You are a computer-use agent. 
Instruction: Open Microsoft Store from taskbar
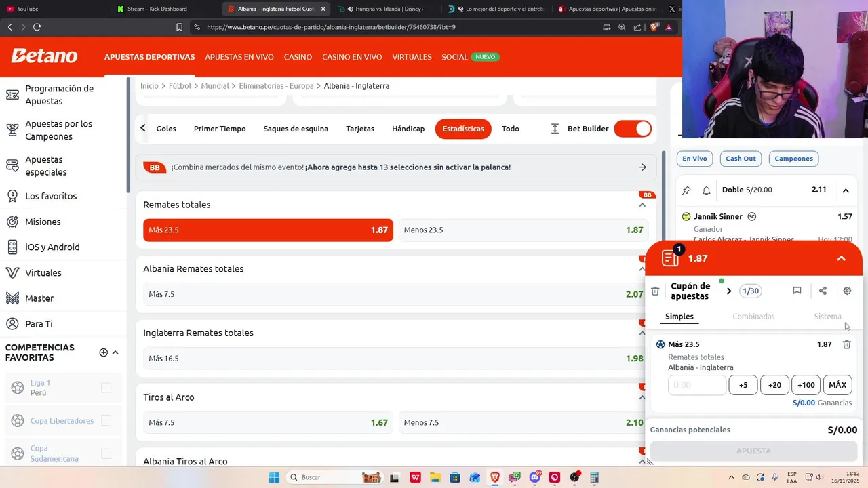pos(455,477)
